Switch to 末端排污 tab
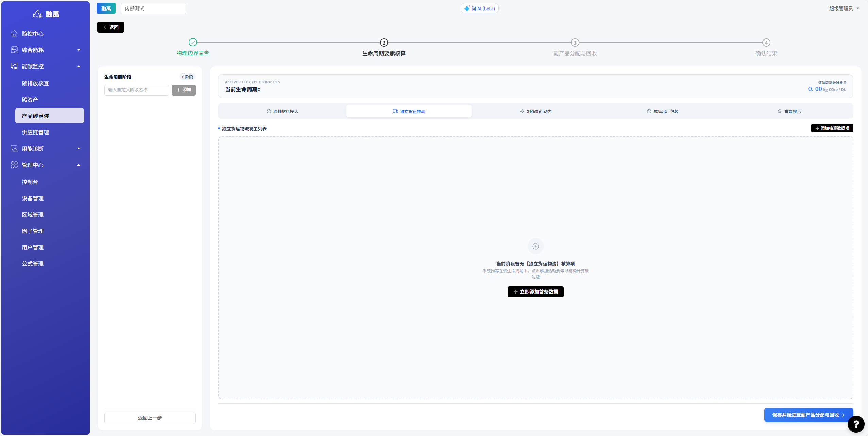This screenshot has height=436, width=868. tap(789, 111)
